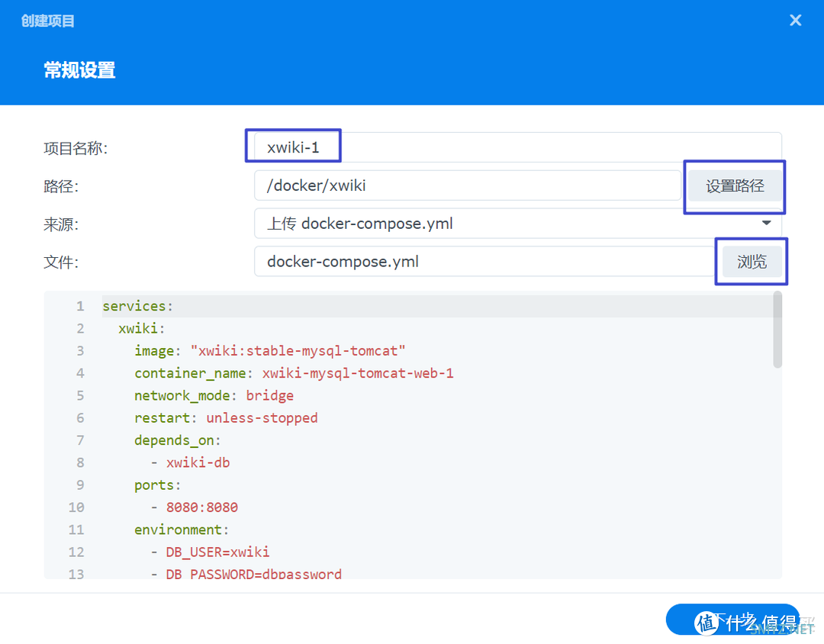Click the 'depends_on:' line
This screenshot has width=824, height=644.
coord(178,440)
